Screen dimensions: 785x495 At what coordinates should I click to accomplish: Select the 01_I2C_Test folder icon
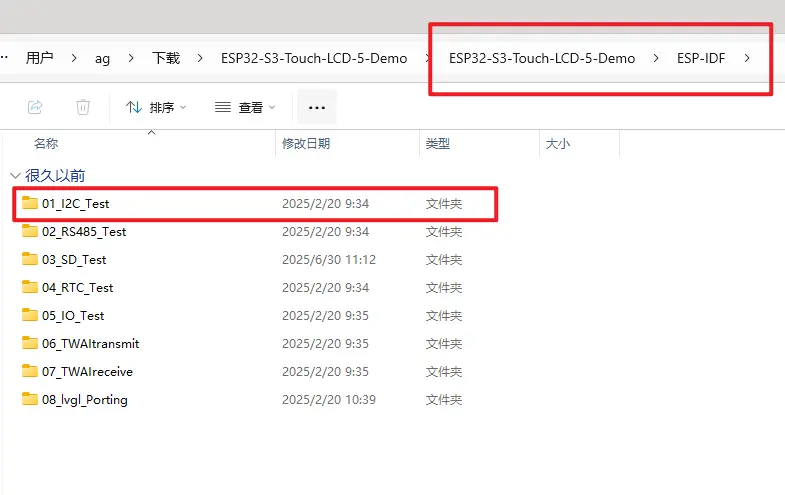point(30,203)
